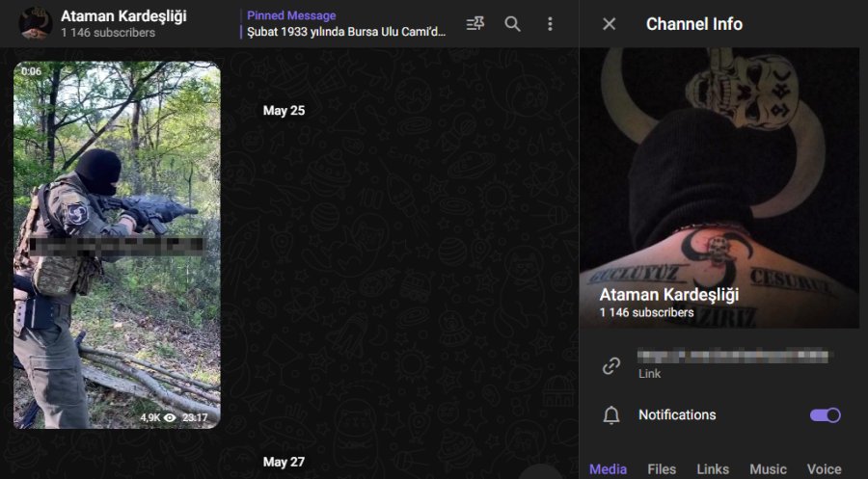The width and height of the screenshot is (868, 479).
Task: Click the notifications bell icon
Action: point(611,414)
